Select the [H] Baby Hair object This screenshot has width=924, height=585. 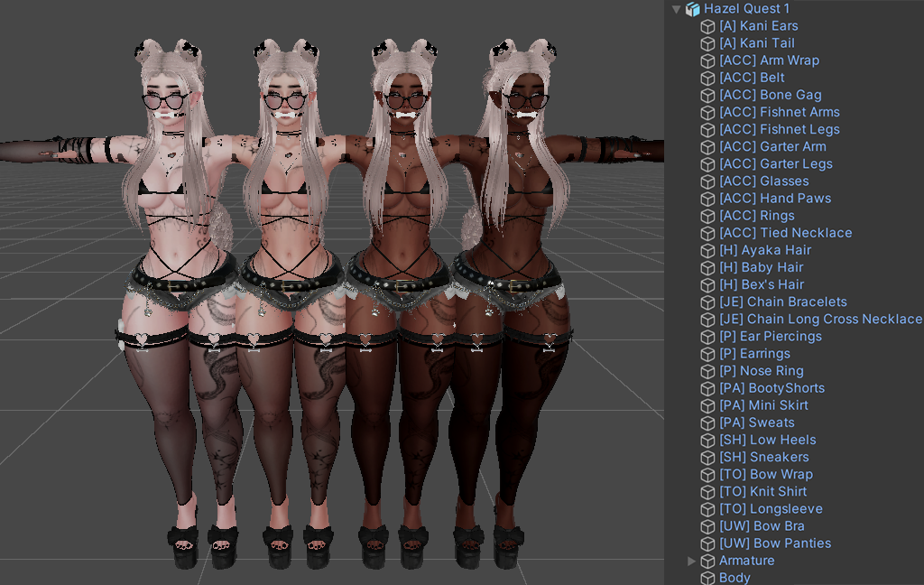pyautogui.click(x=761, y=268)
